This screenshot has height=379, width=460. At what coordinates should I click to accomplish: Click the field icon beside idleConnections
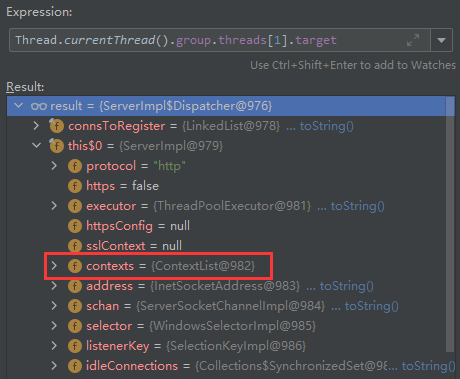coord(75,366)
